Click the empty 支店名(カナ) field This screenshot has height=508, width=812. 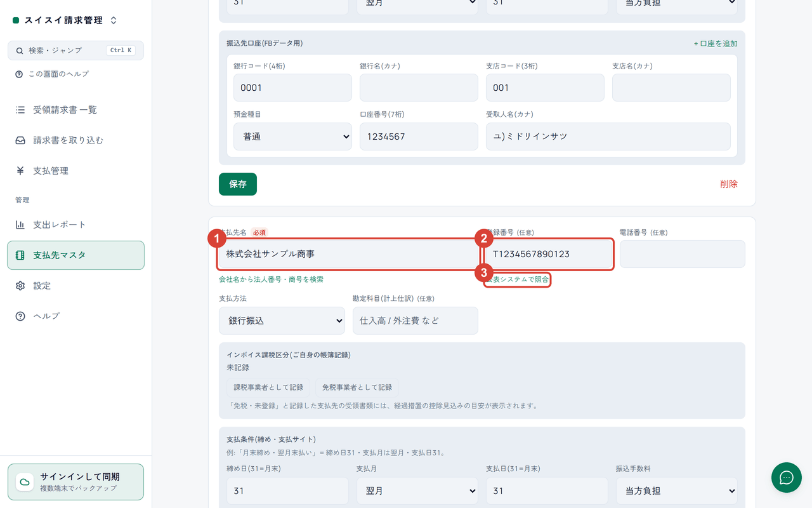click(671, 88)
